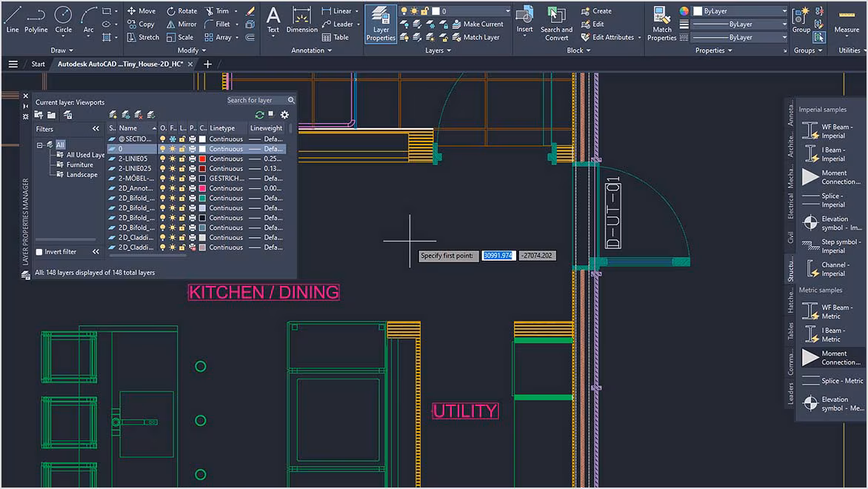
Task: Select the Dimension tool
Action: [x=301, y=21]
